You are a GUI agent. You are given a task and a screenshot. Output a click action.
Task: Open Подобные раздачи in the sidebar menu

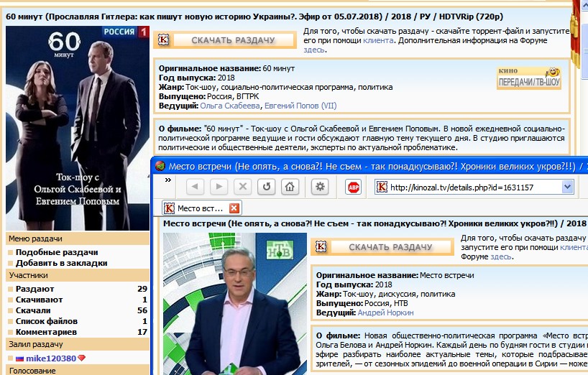coord(56,252)
